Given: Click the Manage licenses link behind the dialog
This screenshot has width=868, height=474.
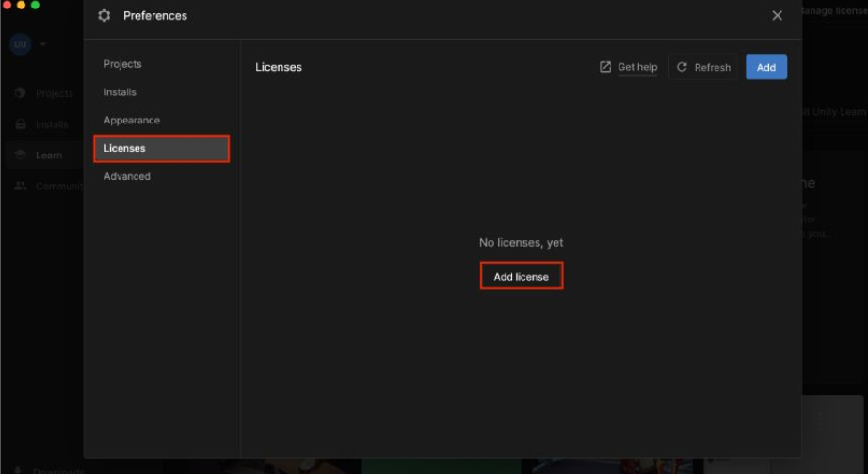Looking at the screenshot, I should (x=833, y=11).
